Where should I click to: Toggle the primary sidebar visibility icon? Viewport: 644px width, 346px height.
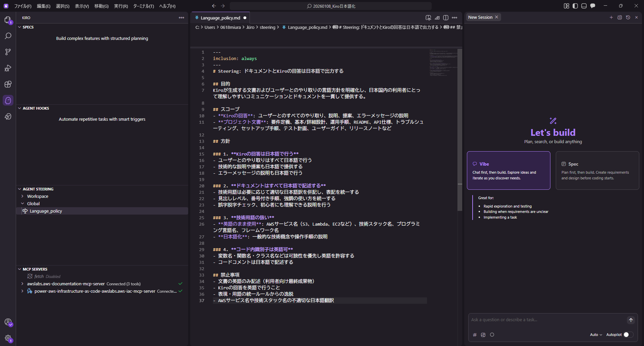(x=575, y=6)
